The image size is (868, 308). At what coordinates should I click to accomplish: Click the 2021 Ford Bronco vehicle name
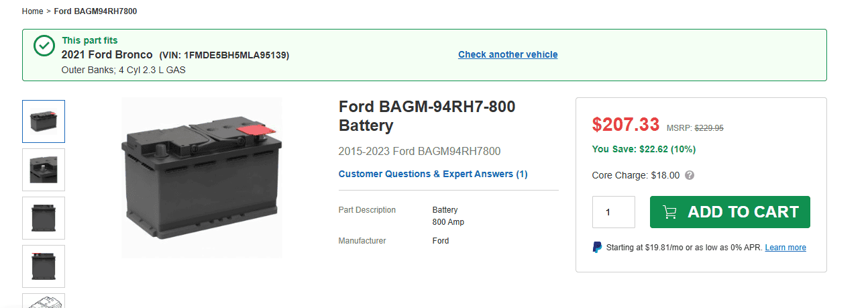107,54
